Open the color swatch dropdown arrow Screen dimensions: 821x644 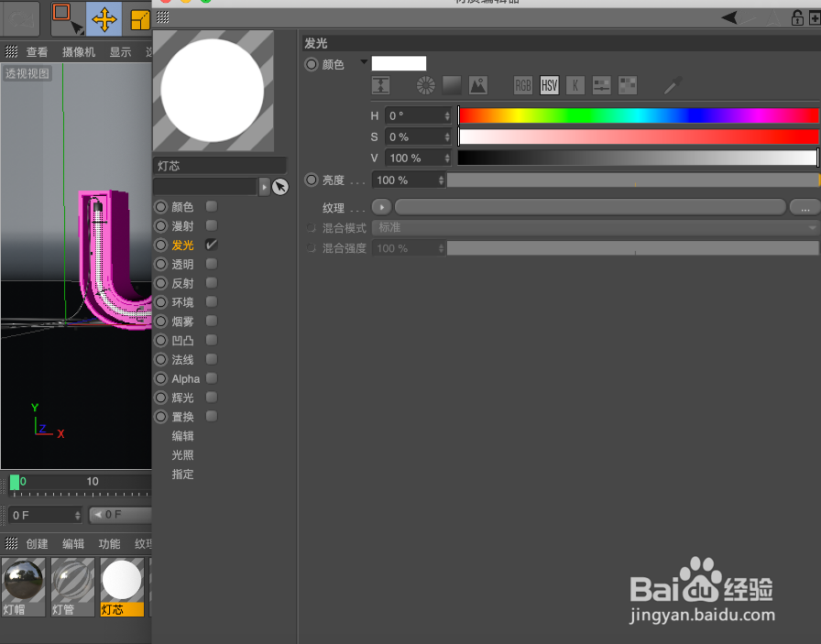[x=363, y=62]
